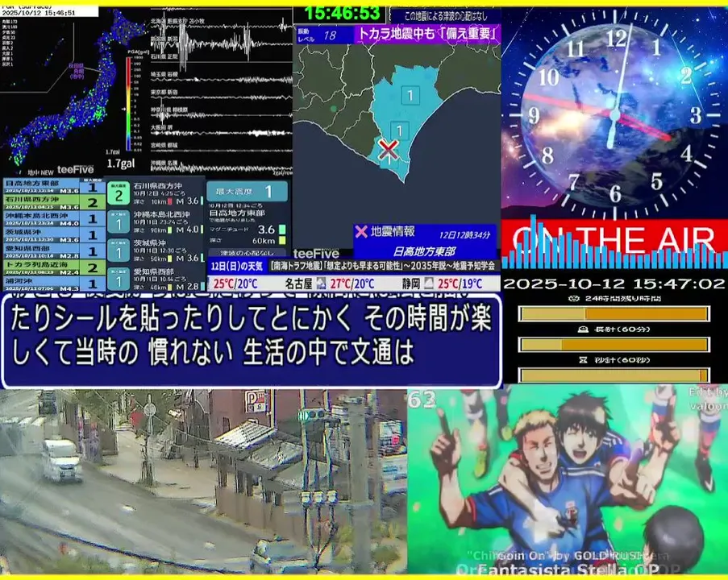Click the 沖縄県 名護 waveform label

164,164
